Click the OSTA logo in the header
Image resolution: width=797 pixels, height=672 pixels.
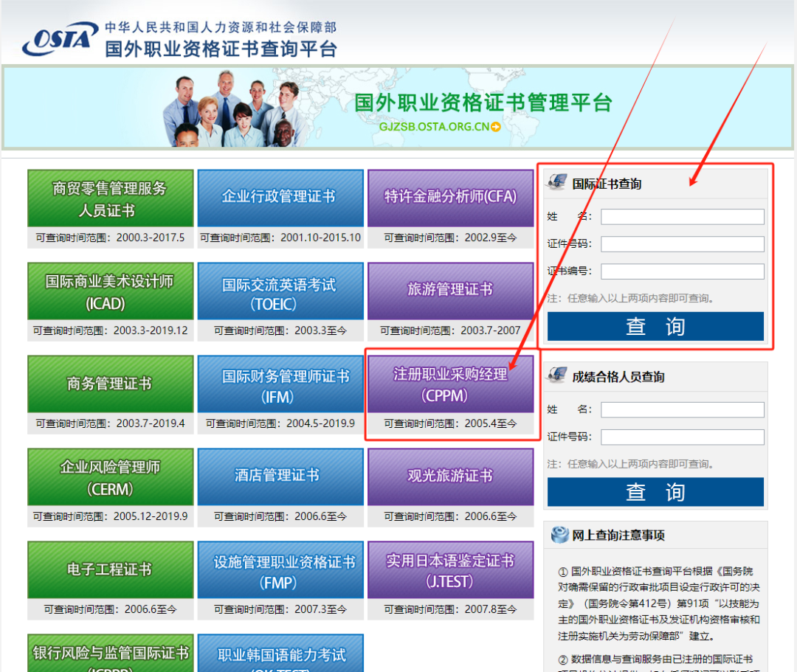60,38
